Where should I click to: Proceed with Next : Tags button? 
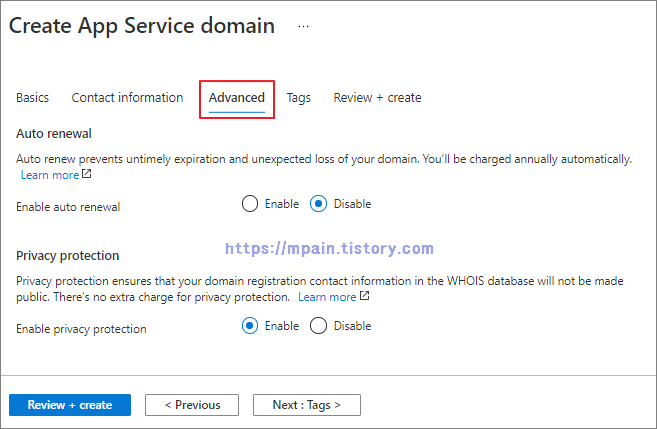(x=307, y=405)
